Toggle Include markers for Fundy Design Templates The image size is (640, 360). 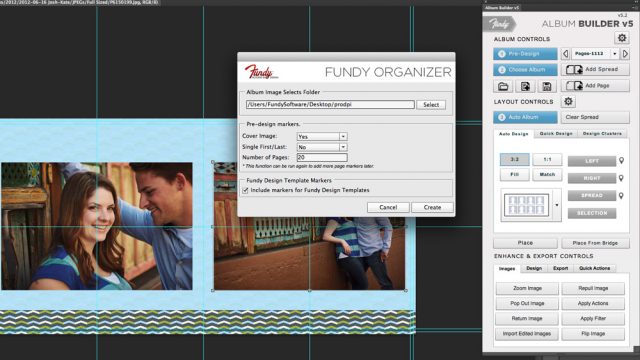click(245, 190)
